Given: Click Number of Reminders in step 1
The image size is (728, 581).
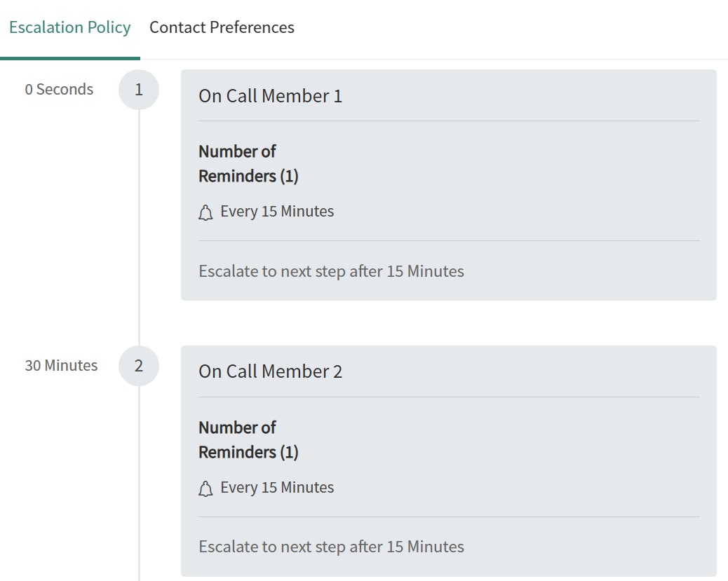Looking at the screenshot, I should (x=248, y=163).
